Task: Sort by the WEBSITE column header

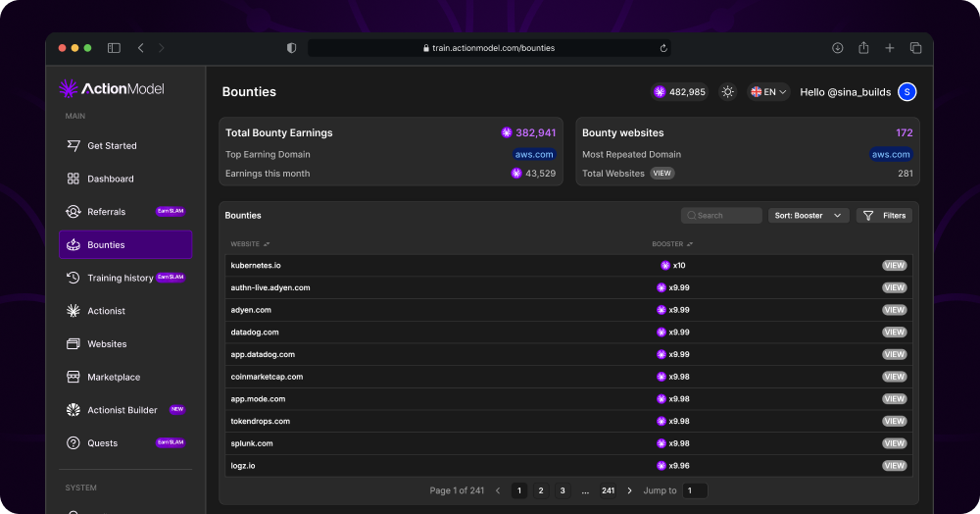Action: click(250, 244)
